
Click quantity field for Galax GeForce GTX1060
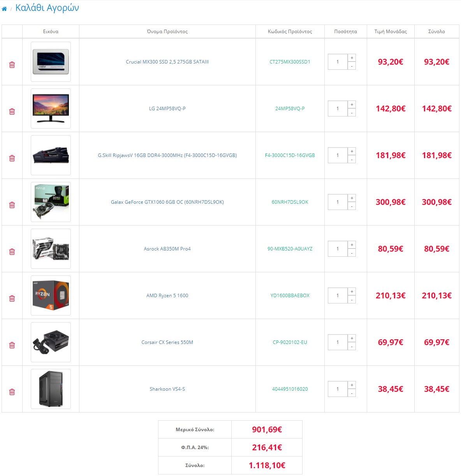point(338,202)
